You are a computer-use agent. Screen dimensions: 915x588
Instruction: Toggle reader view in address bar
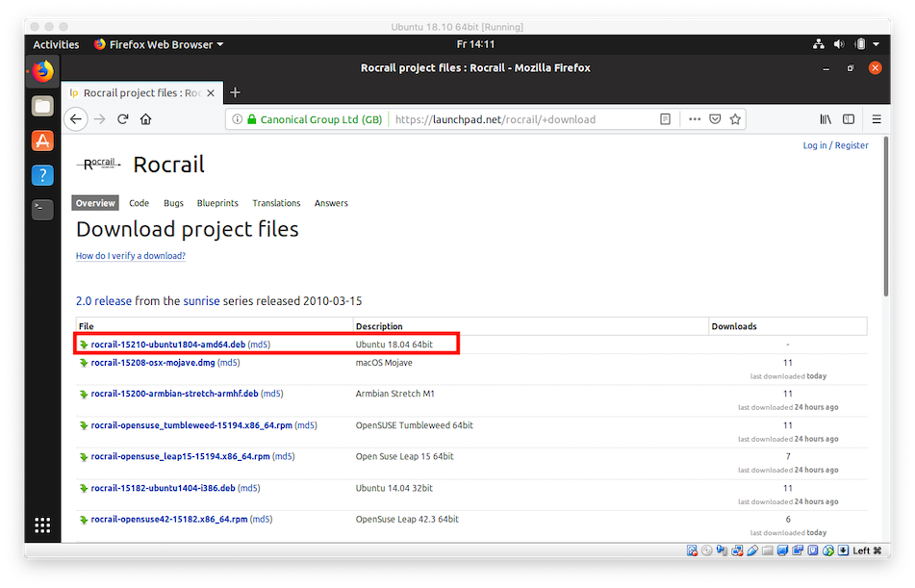(x=665, y=119)
